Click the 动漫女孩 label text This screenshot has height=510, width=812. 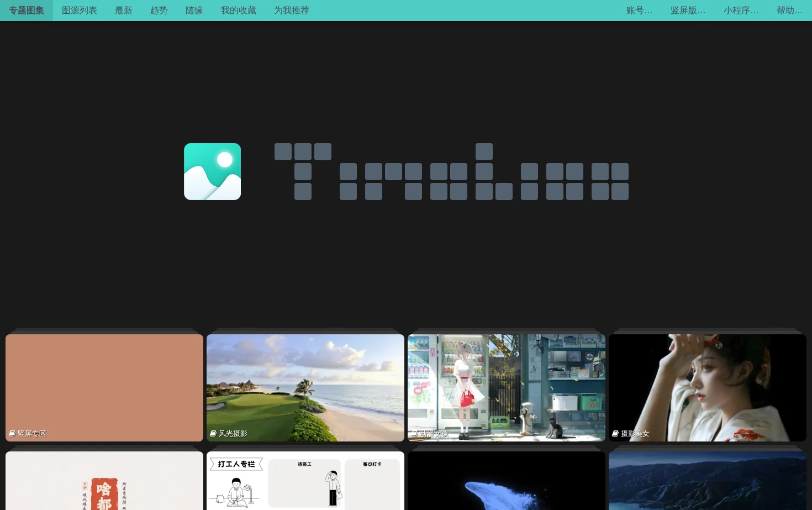click(434, 434)
